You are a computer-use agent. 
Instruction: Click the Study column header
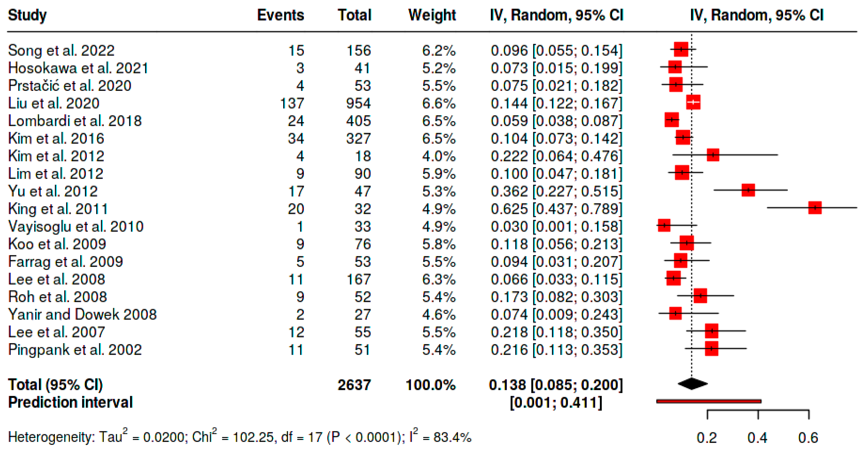coord(27,15)
